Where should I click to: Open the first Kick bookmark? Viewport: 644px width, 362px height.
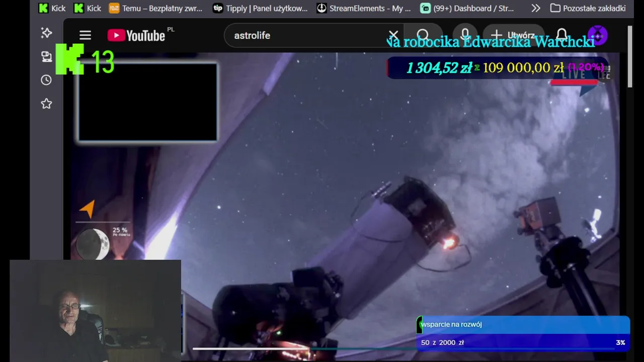point(52,8)
